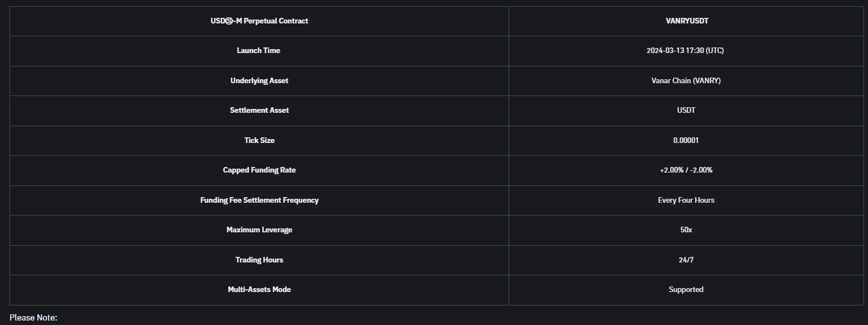Select the "Maximum Leverage" label cell
Viewport: 868px width, 325px height.
(x=259, y=230)
